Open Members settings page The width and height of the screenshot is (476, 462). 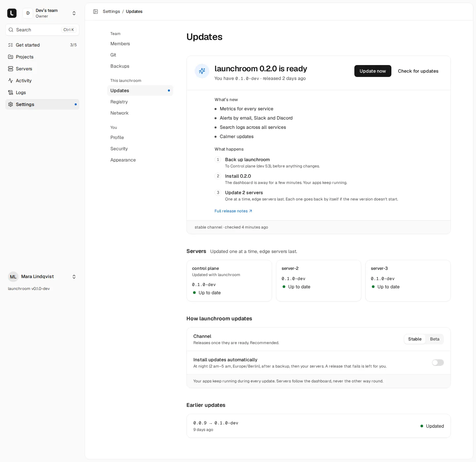click(140, 44)
